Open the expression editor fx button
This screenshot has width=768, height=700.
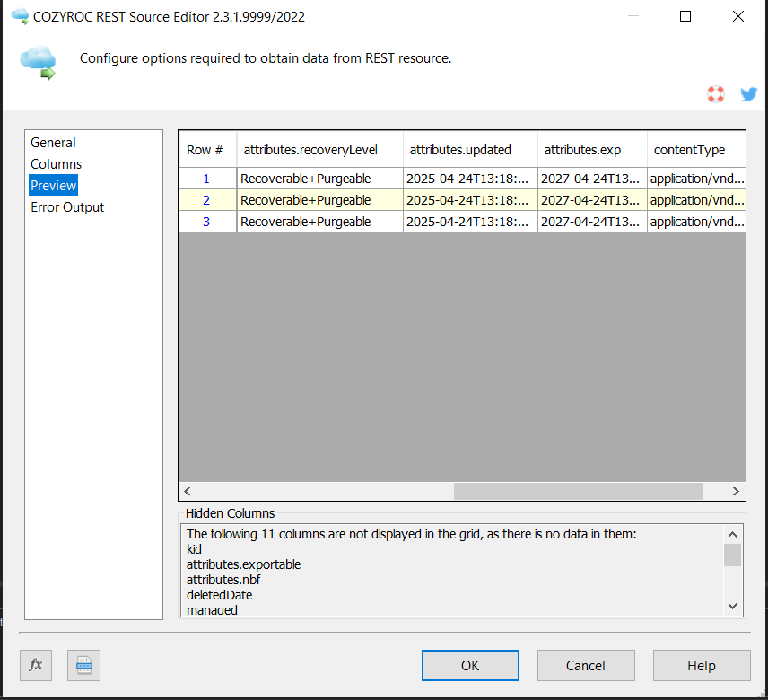36,665
